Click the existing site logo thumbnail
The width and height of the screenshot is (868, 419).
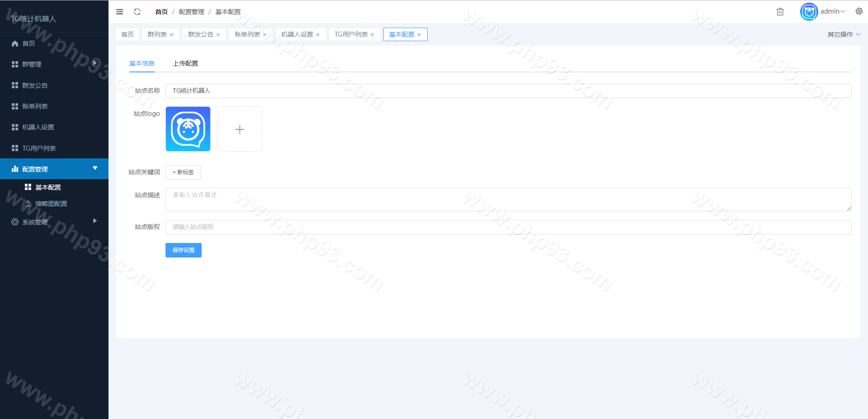(x=188, y=129)
